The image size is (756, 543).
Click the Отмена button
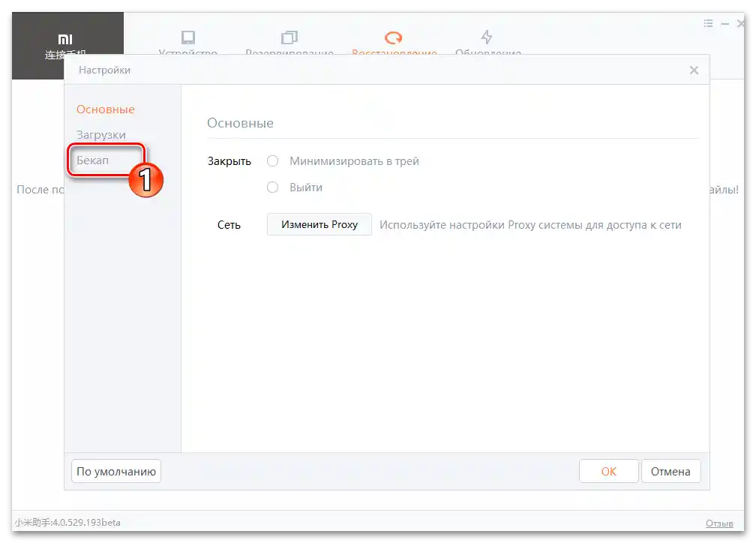pyautogui.click(x=670, y=471)
